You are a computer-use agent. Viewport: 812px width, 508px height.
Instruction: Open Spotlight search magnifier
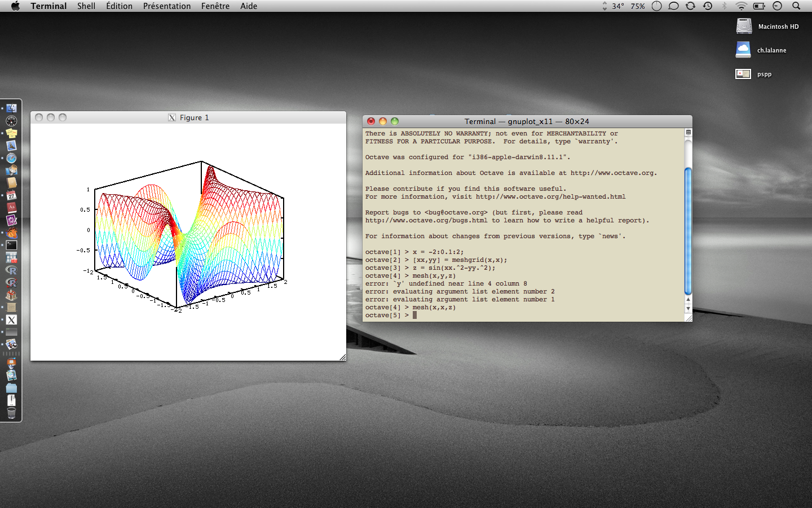pos(796,6)
